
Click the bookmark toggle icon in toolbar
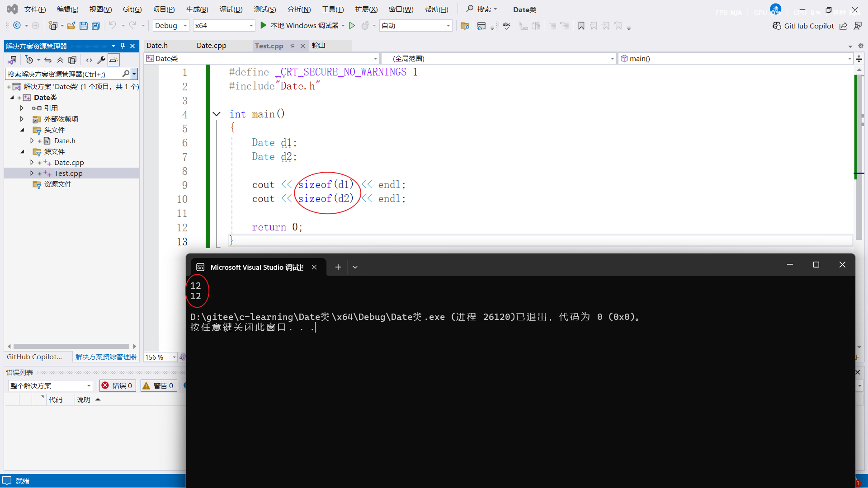click(581, 26)
